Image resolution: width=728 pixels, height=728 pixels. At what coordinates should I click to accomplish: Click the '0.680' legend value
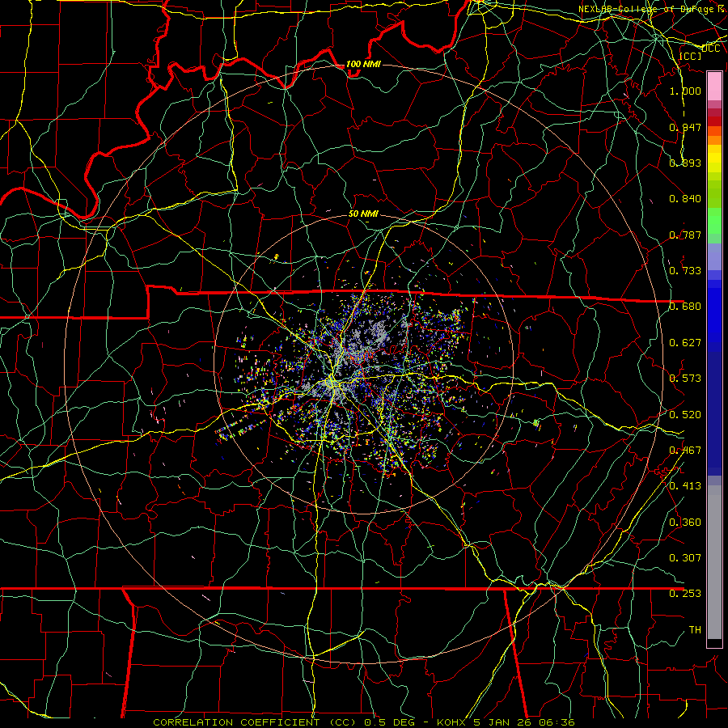click(685, 307)
